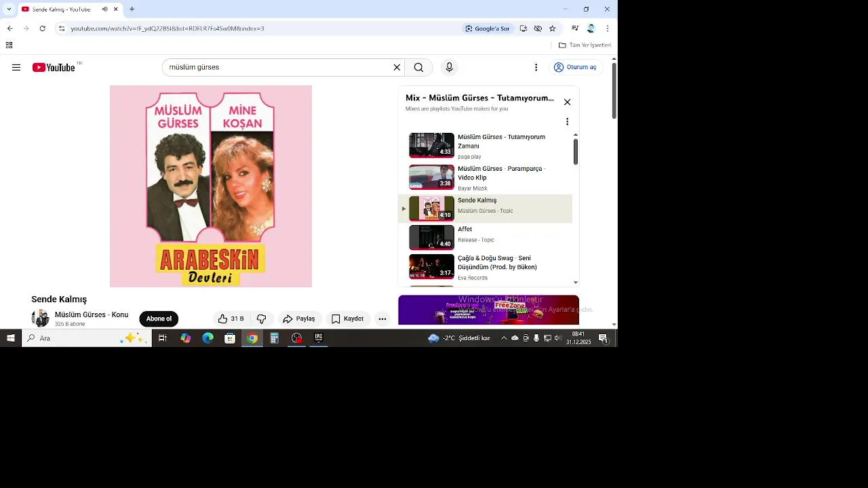Image resolution: width=868 pixels, height=488 pixels.
Task: Like the video with the thumbs-up button
Action: pos(231,319)
